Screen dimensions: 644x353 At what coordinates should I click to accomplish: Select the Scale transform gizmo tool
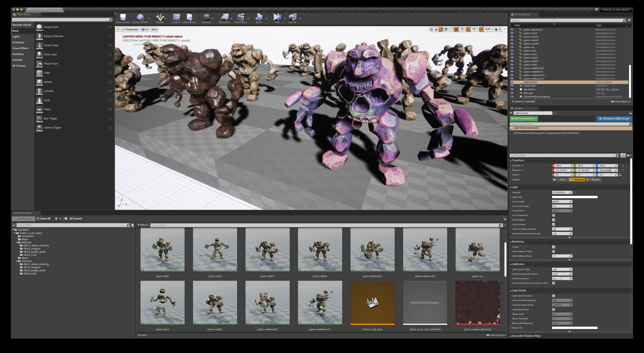441,29
